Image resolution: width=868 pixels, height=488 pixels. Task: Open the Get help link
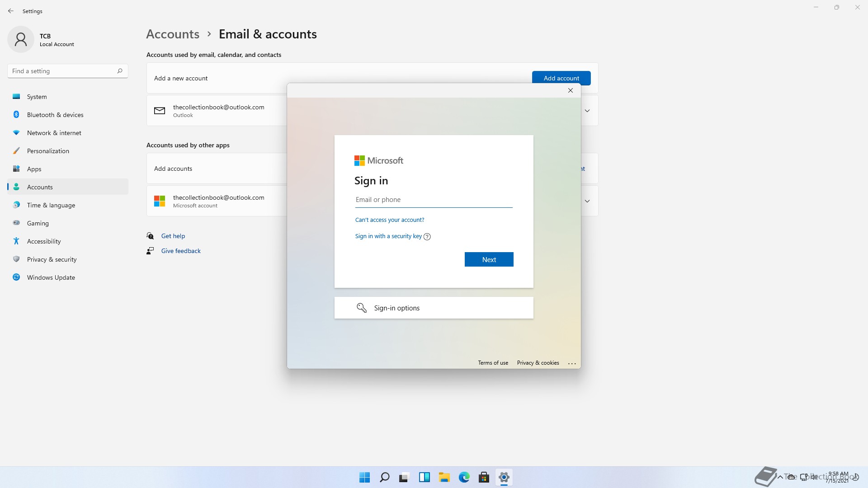tap(173, 236)
